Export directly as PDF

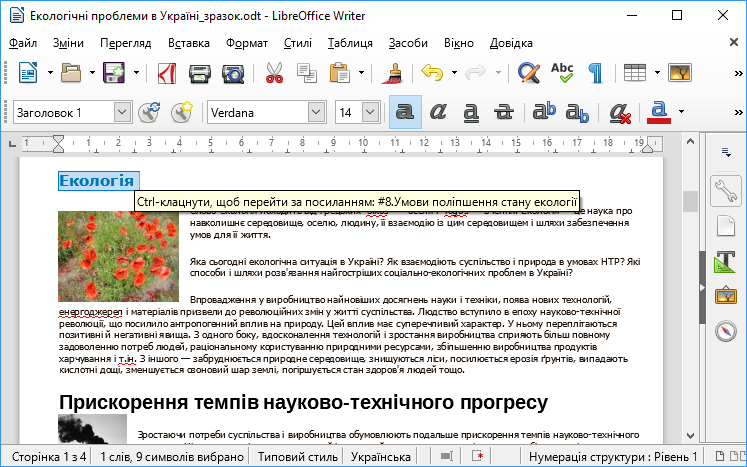(x=167, y=73)
